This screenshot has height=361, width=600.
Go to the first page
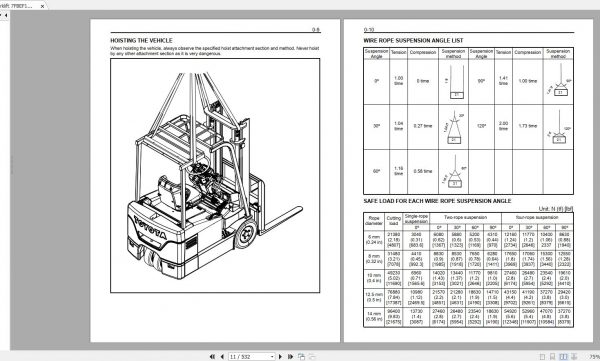pyautogui.click(x=212, y=356)
